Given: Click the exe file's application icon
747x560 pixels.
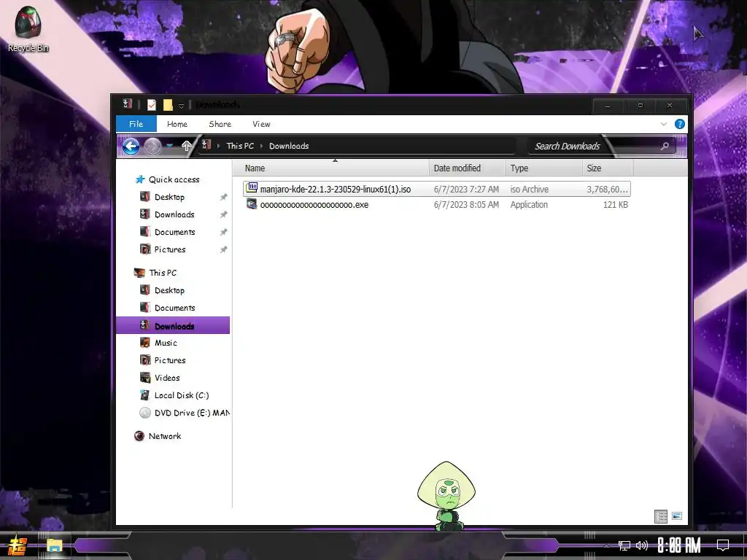Looking at the screenshot, I should pos(252,204).
